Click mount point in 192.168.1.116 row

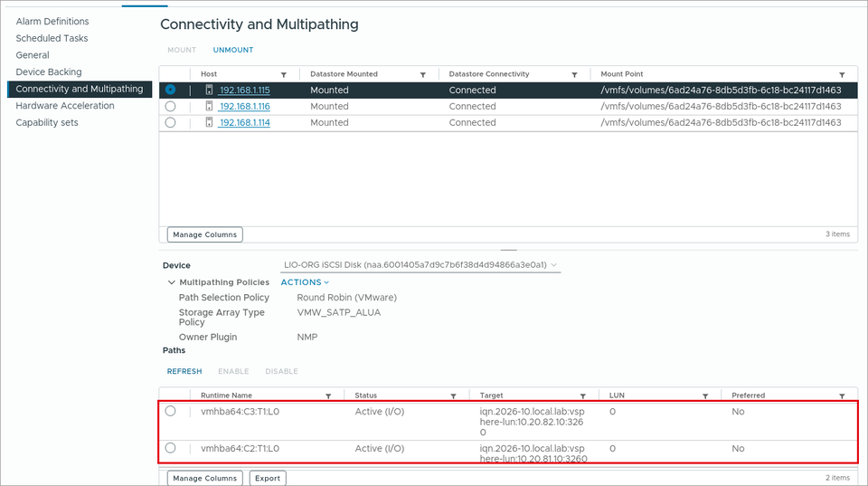click(x=721, y=106)
